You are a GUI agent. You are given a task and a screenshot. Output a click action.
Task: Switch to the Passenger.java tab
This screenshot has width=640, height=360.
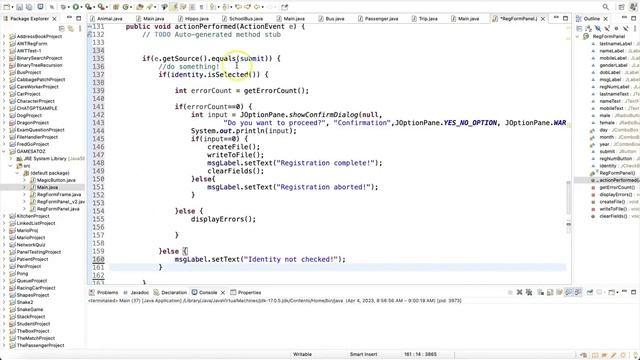381,19
